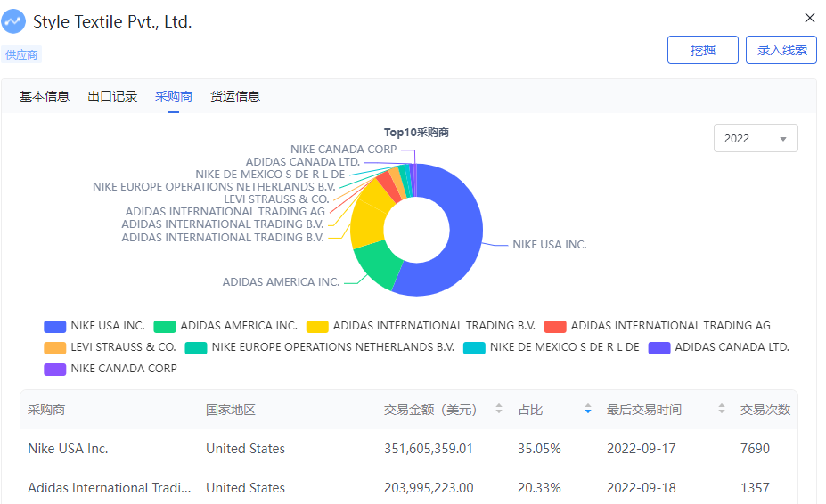
Task: Toggle NIKE EUROPE OPERATIONS NETHERLANDS legend swatch
Action: tap(196, 348)
